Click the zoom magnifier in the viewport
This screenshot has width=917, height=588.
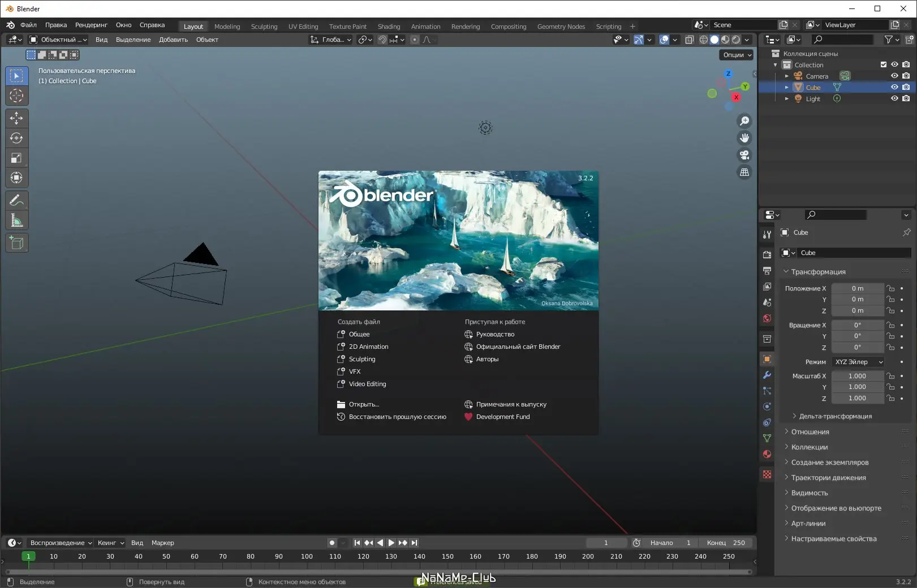pos(744,121)
